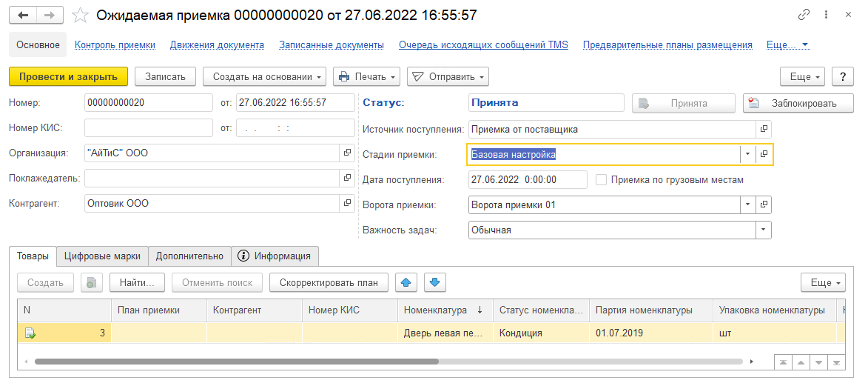Click the Партия номенклатуры column header
The height and width of the screenshot is (386, 868).
tap(651, 310)
